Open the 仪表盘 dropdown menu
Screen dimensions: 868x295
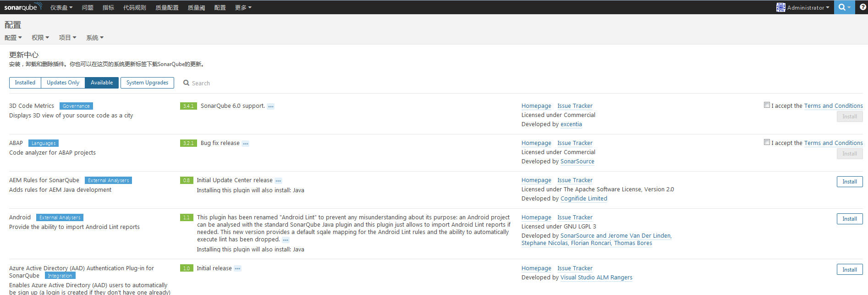(61, 7)
